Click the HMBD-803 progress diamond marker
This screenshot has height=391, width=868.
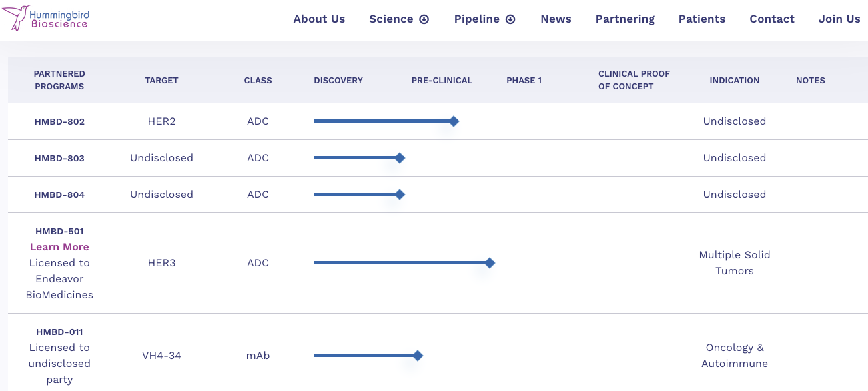pos(400,158)
